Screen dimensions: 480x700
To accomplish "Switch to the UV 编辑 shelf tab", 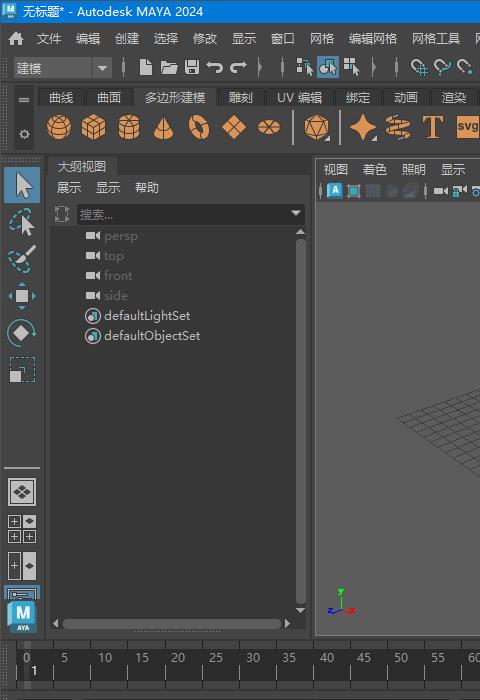I will pos(299,97).
